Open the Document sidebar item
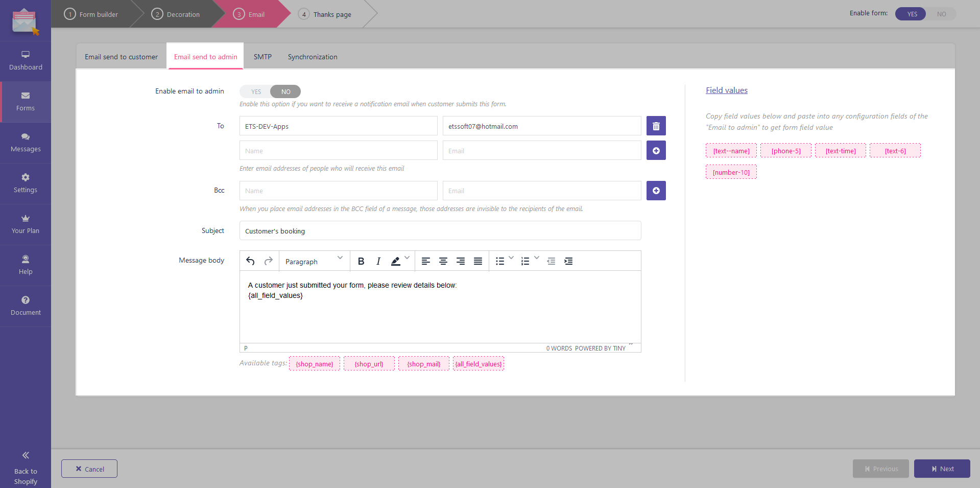Screen dimensions: 980x488 26,306
